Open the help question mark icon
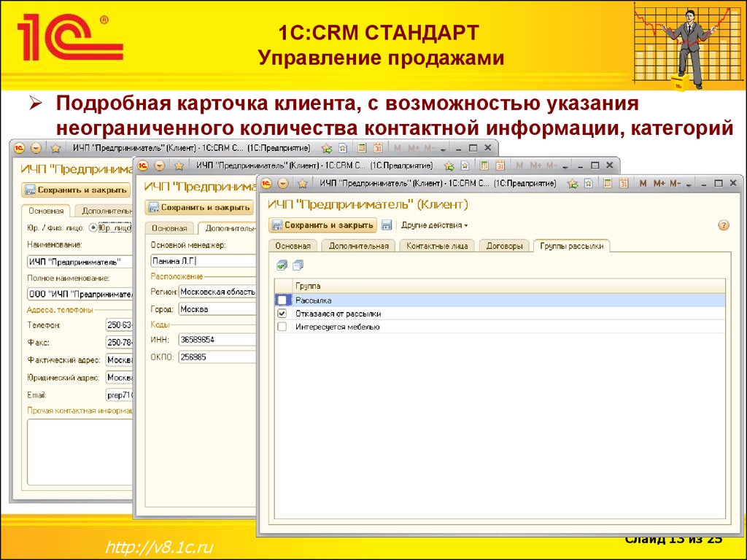The width and height of the screenshot is (747, 560). [724, 225]
